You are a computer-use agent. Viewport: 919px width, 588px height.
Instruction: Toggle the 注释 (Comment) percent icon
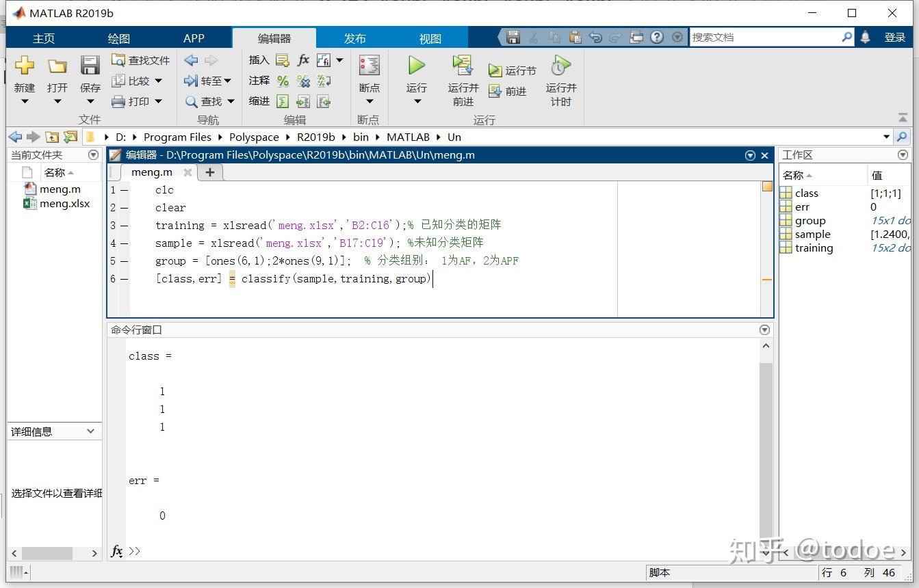click(283, 80)
